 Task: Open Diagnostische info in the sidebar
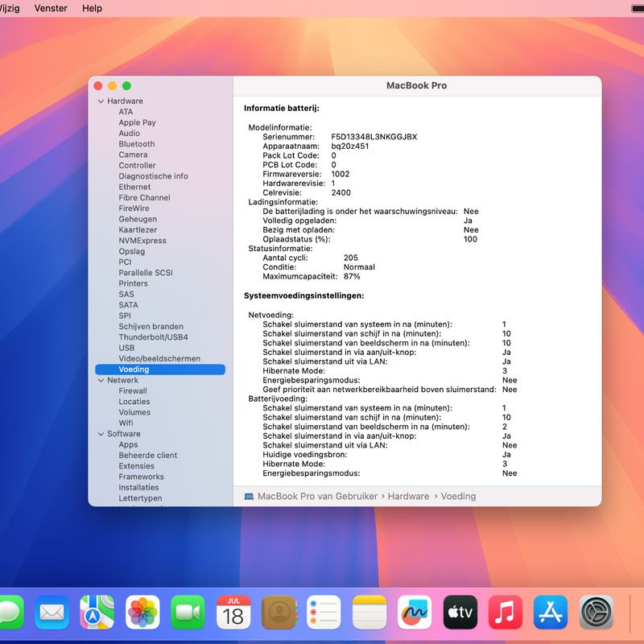click(x=154, y=175)
